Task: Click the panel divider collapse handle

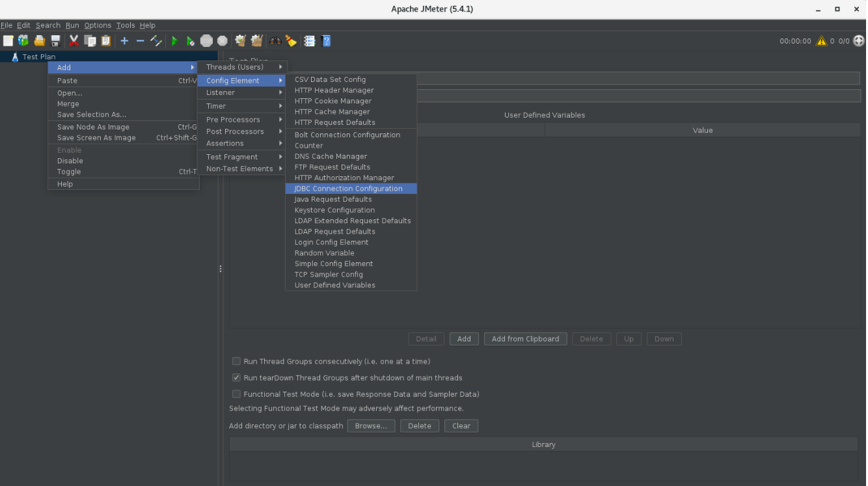Action: pyautogui.click(x=221, y=269)
